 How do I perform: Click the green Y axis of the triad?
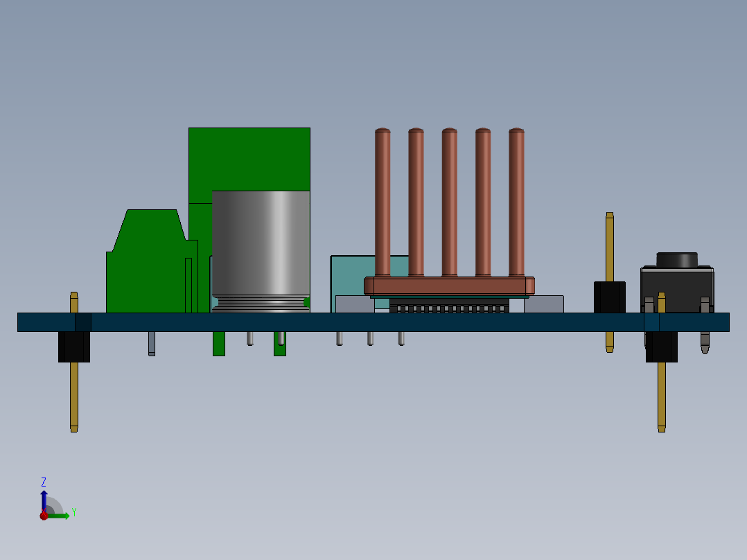[x=58, y=516]
